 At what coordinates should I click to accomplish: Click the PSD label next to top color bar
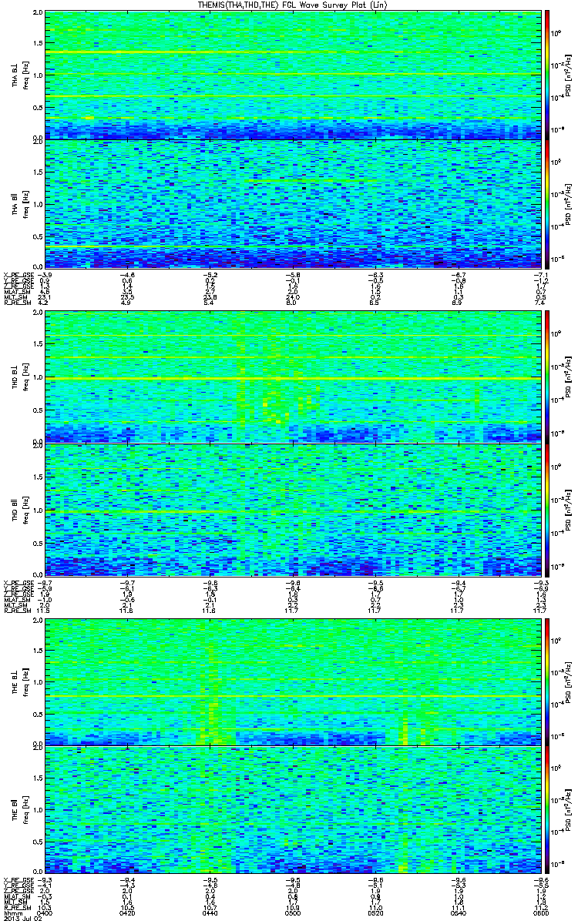pos(570,75)
